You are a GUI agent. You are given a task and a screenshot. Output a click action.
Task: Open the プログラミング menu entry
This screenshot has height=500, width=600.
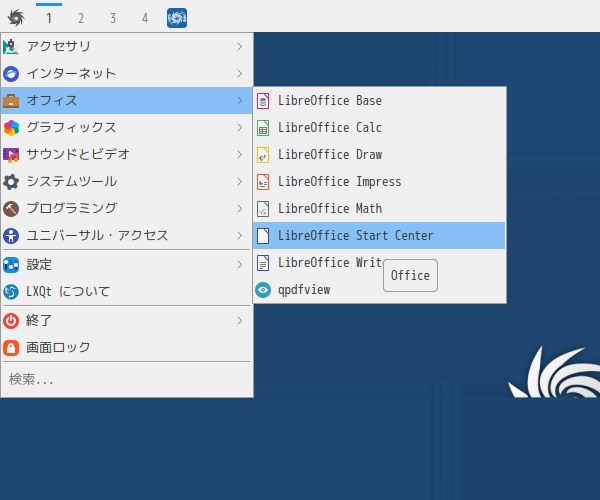(x=127, y=208)
